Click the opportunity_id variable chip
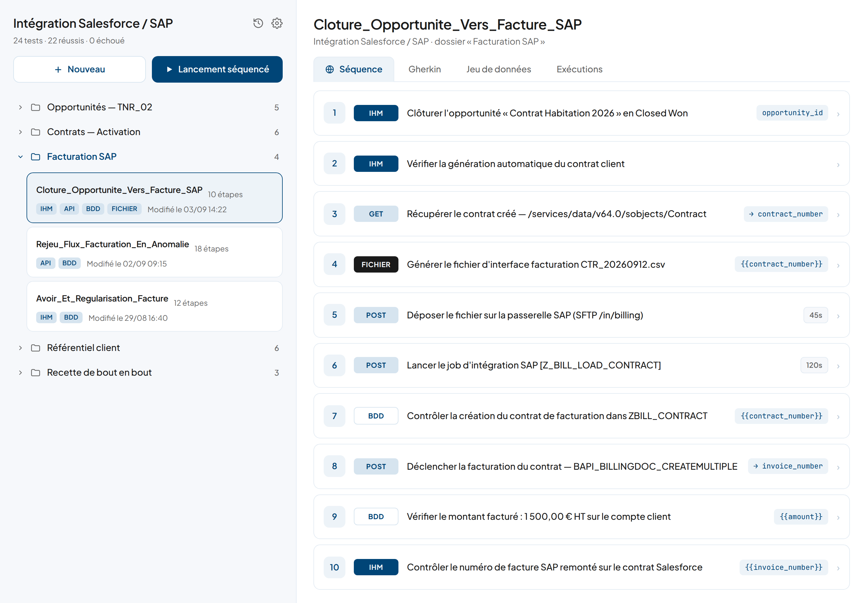 (792, 113)
